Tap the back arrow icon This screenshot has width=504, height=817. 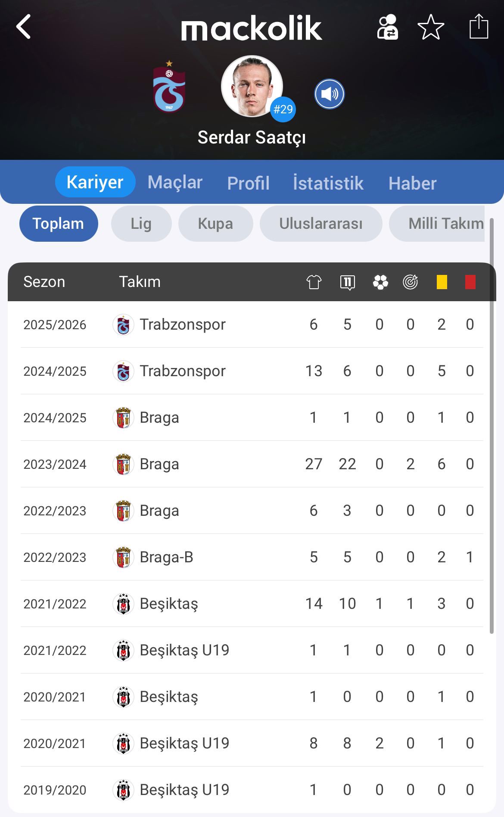click(24, 27)
